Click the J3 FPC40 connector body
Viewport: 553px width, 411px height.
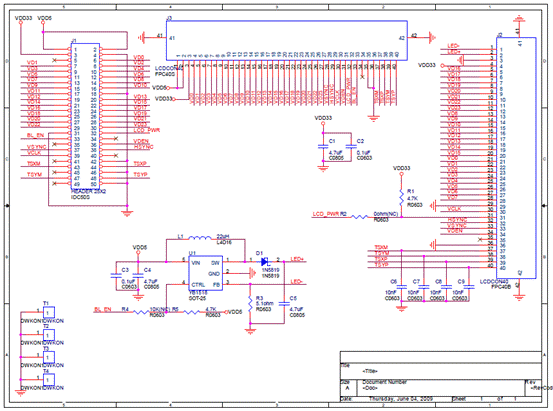[287, 41]
